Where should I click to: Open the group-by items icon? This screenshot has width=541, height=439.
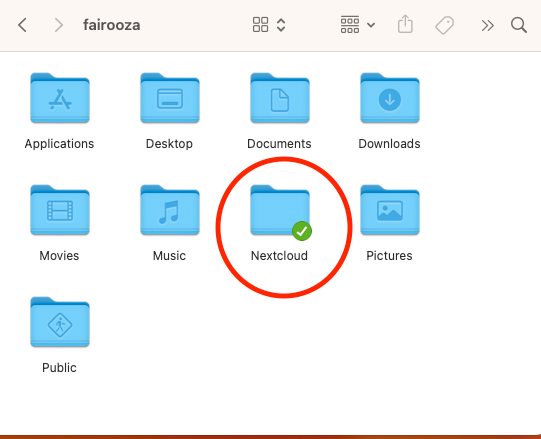coord(350,25)
